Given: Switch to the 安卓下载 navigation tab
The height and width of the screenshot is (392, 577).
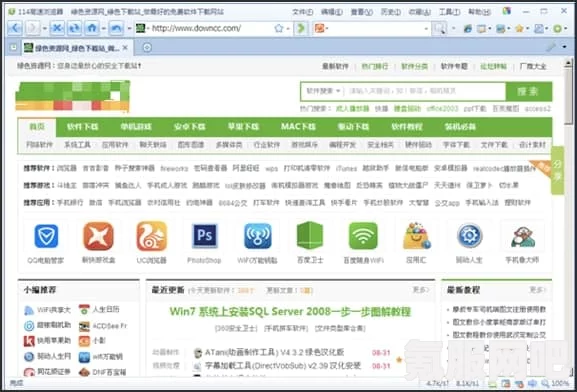Looking at the screenshot, I should click(190, 127).
